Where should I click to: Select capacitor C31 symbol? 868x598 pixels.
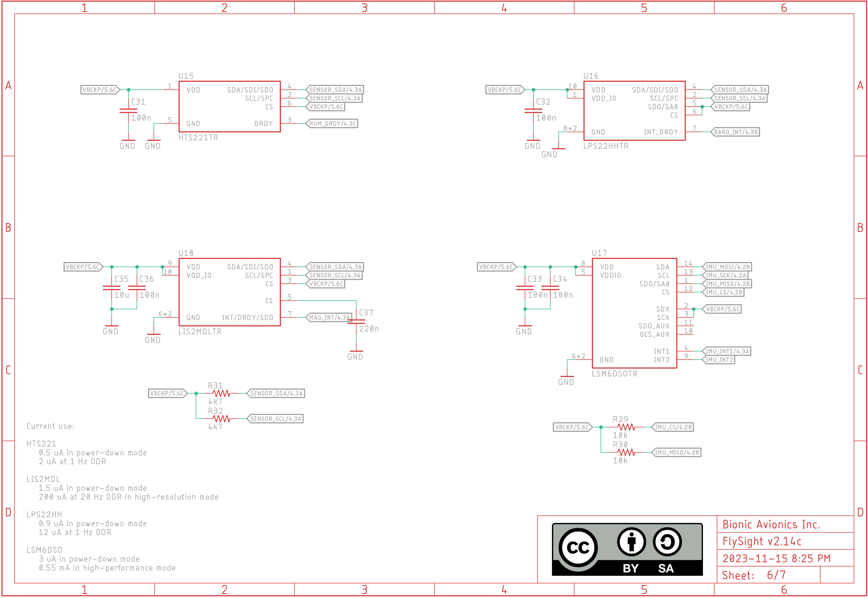tap(128, 110)
